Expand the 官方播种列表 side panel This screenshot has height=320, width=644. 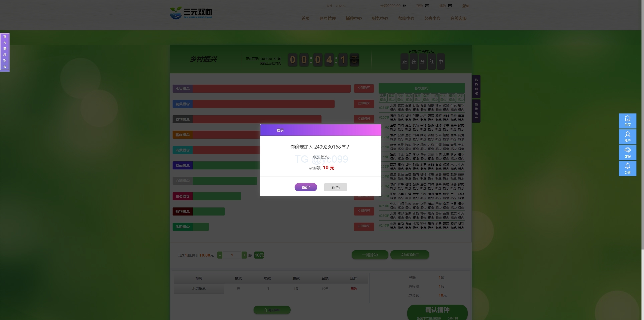click(5, 52)
